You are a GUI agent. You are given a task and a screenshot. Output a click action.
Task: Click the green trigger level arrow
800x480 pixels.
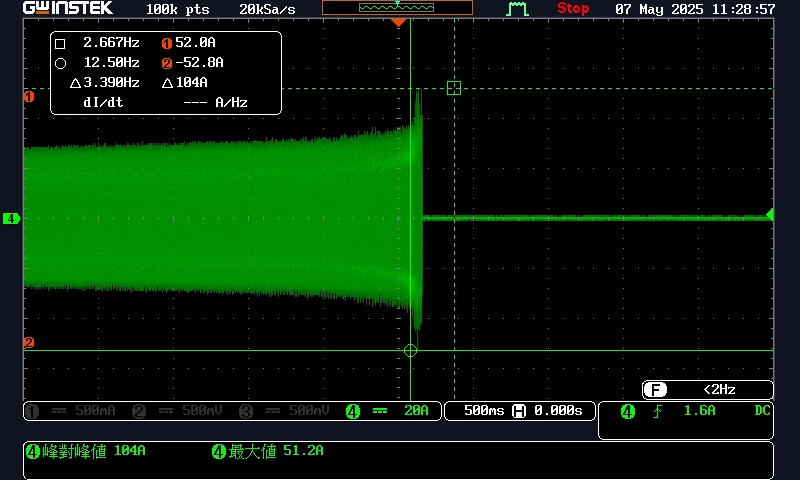pos(770,215)
